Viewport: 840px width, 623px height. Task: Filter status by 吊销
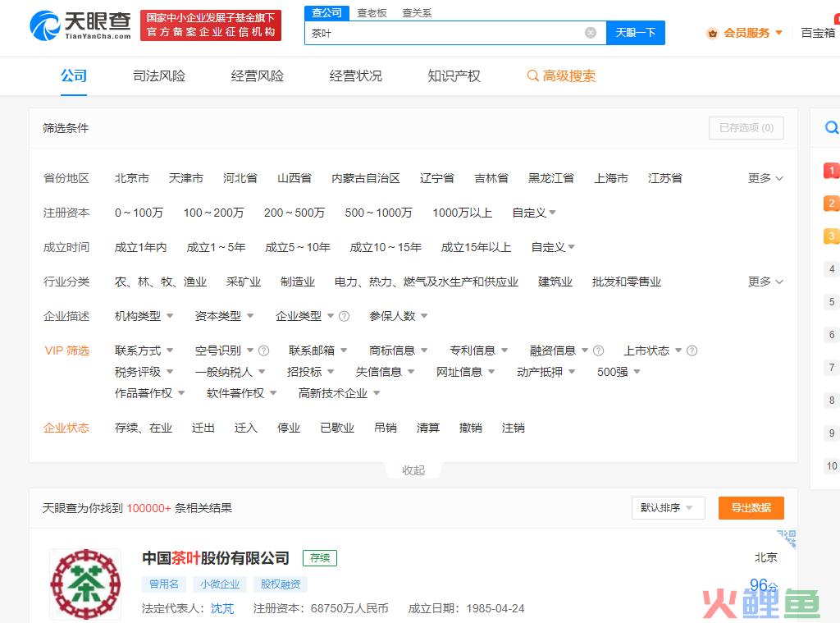point(386,428)
